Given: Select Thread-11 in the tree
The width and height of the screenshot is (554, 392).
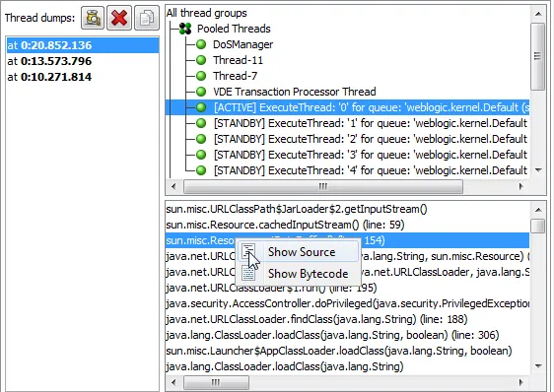Looking at the screenshot, I should point(238,60).
